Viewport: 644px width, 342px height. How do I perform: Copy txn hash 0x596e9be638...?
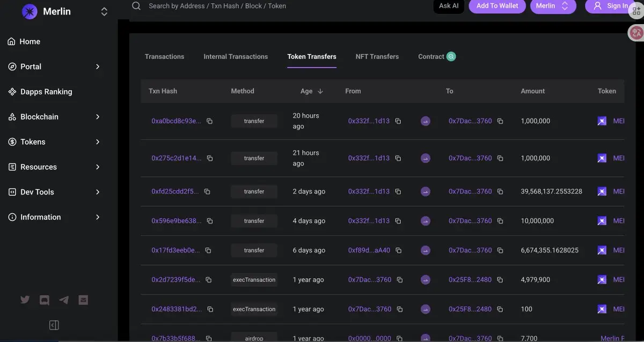(x=210, y=221)
